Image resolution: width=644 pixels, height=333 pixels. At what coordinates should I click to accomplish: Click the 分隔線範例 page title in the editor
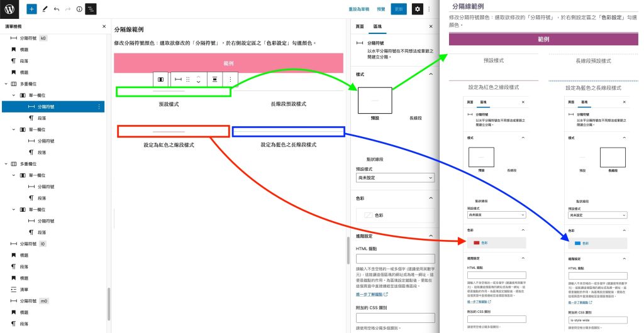128,30
